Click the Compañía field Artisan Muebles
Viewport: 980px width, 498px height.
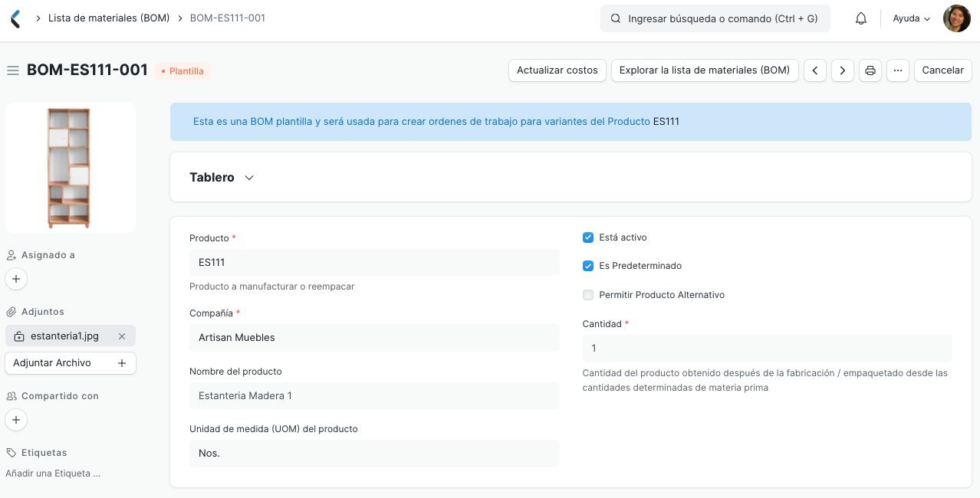pos(374,337)
